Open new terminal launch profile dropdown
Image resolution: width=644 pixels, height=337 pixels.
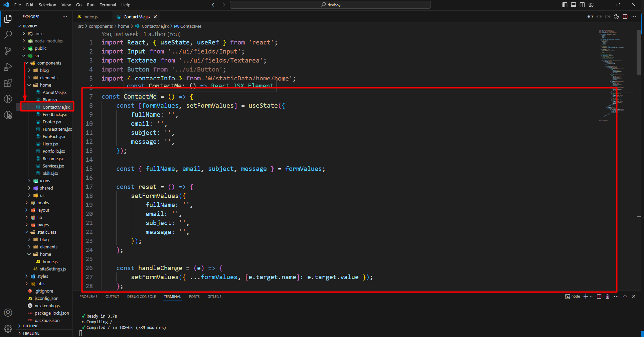[x=591, y=297]
